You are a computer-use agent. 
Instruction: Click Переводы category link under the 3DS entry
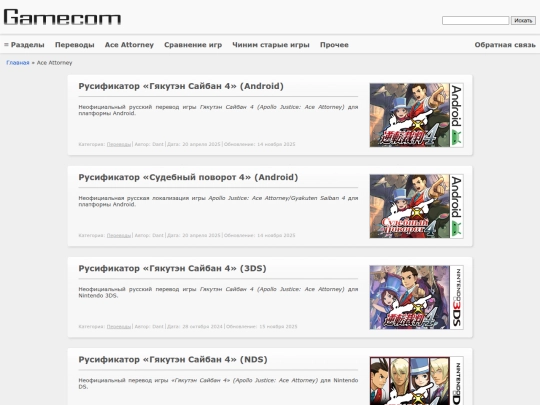coord(119,326)
